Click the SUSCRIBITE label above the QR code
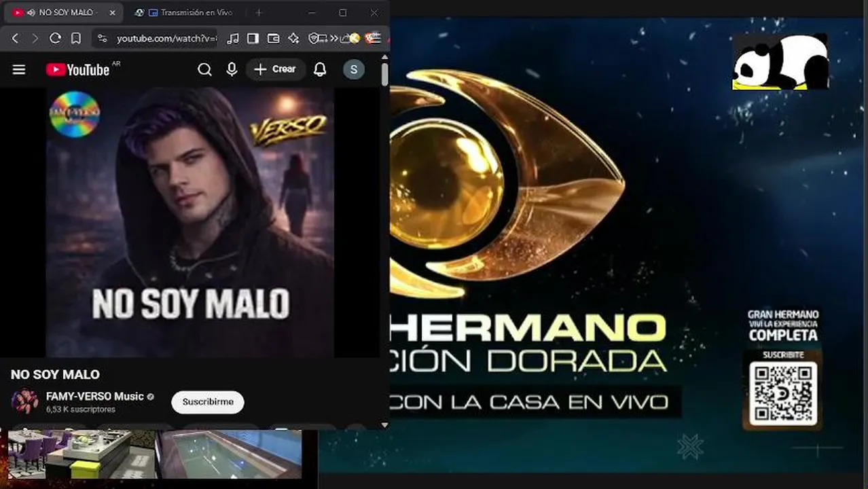 click(783, 355)
